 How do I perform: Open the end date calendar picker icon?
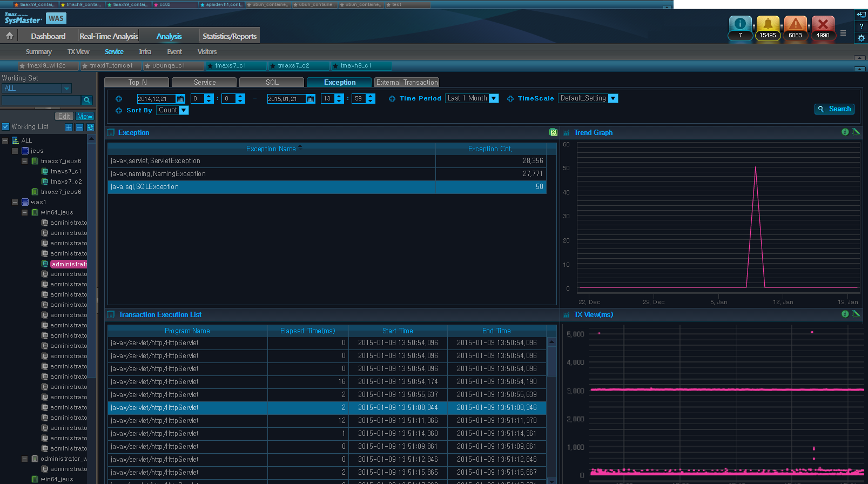click(311, 99)
